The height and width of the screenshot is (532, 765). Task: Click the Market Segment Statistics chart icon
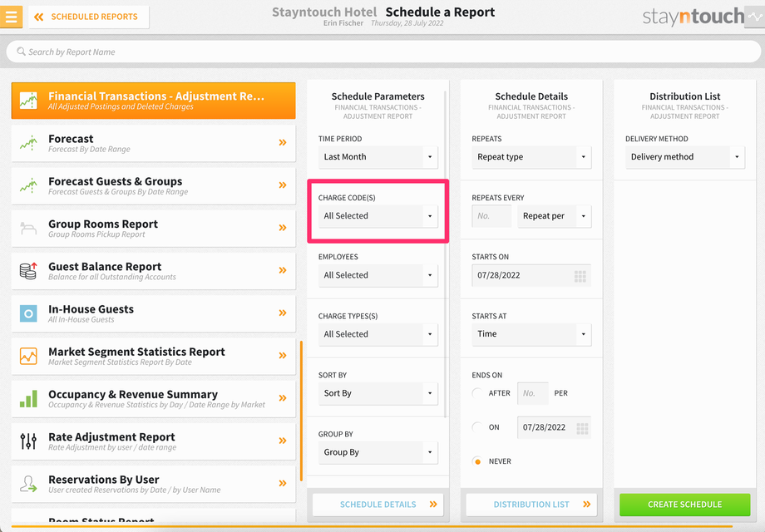pos(28,356)
